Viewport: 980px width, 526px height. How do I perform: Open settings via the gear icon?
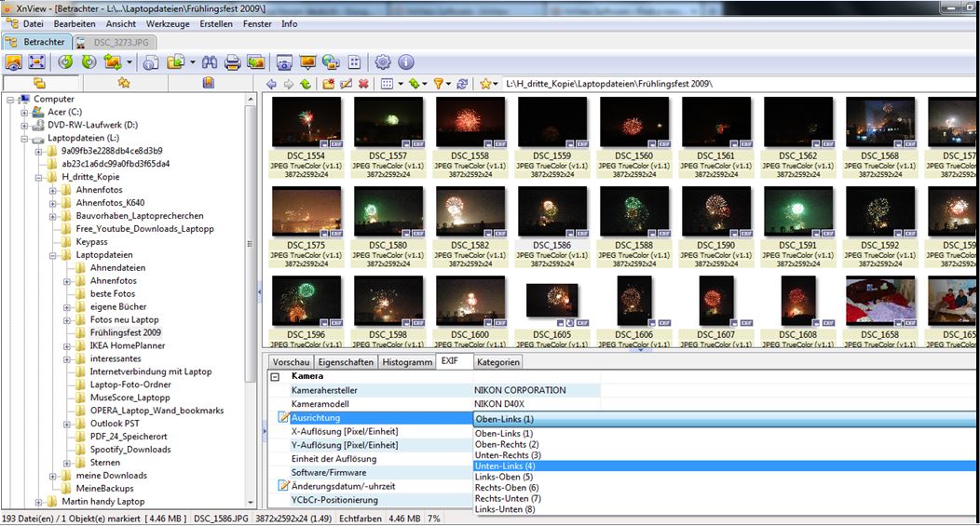(x=383, y=62)
